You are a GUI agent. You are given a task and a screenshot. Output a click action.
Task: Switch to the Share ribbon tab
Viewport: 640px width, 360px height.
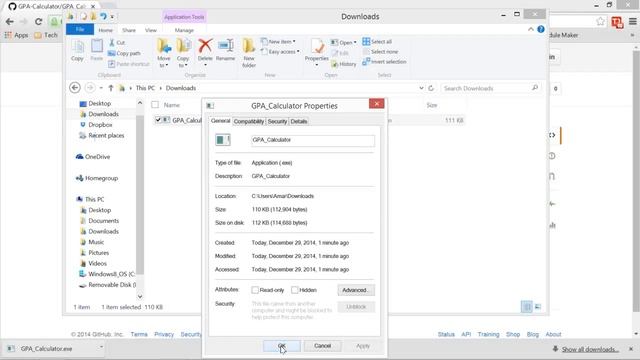(x=129, y=30)
